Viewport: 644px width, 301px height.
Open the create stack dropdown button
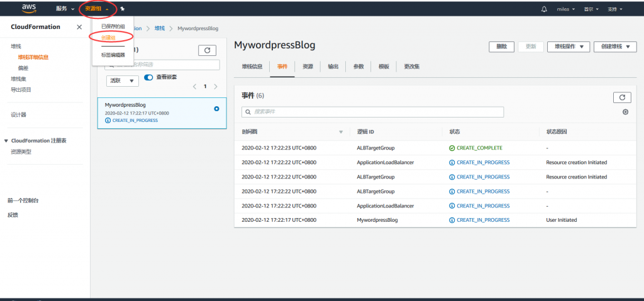click(615, 47)
